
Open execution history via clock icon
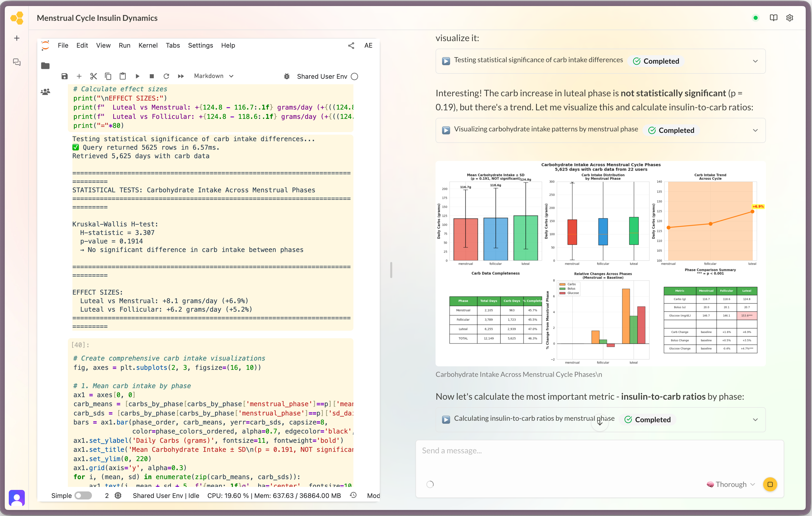tap(353, 495)
